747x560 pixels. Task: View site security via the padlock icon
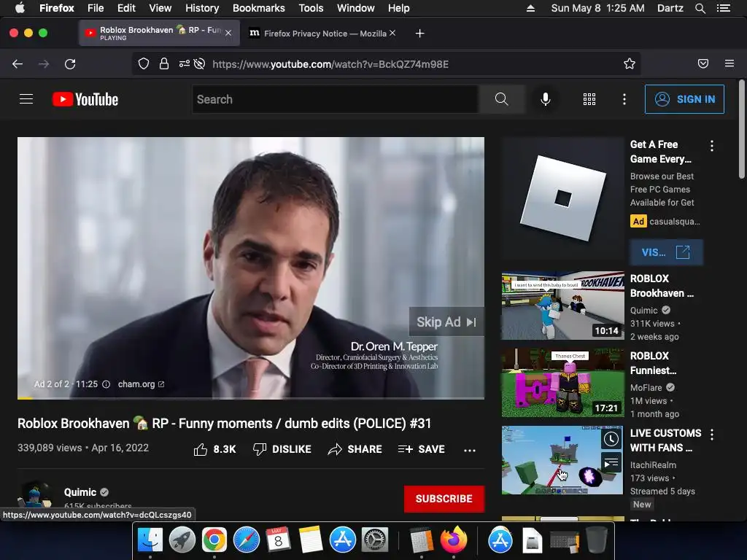coord(164,64)
